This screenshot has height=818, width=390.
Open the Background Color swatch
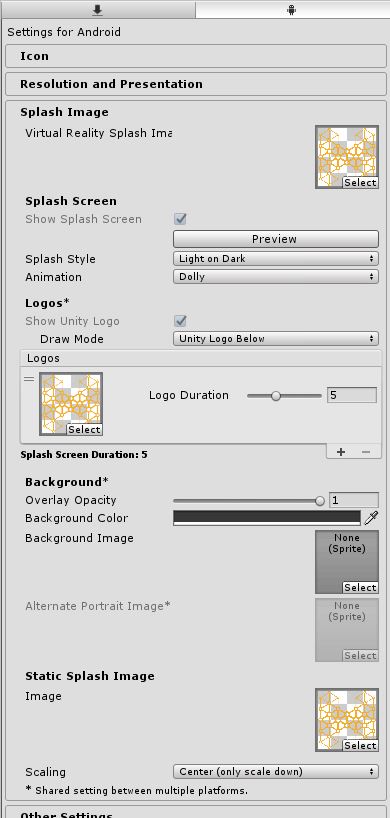267,518
